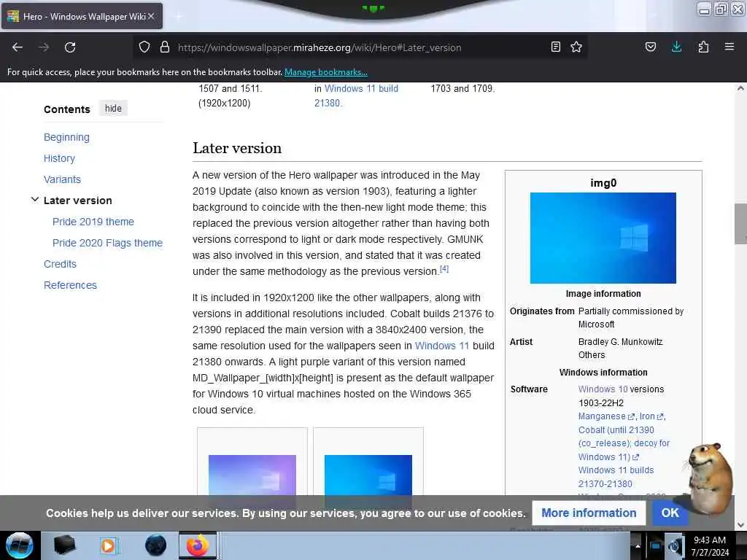The width and height of the screenshot is (747, 560).
Task: Show hidden system tray icons
Action: [638, 545]
